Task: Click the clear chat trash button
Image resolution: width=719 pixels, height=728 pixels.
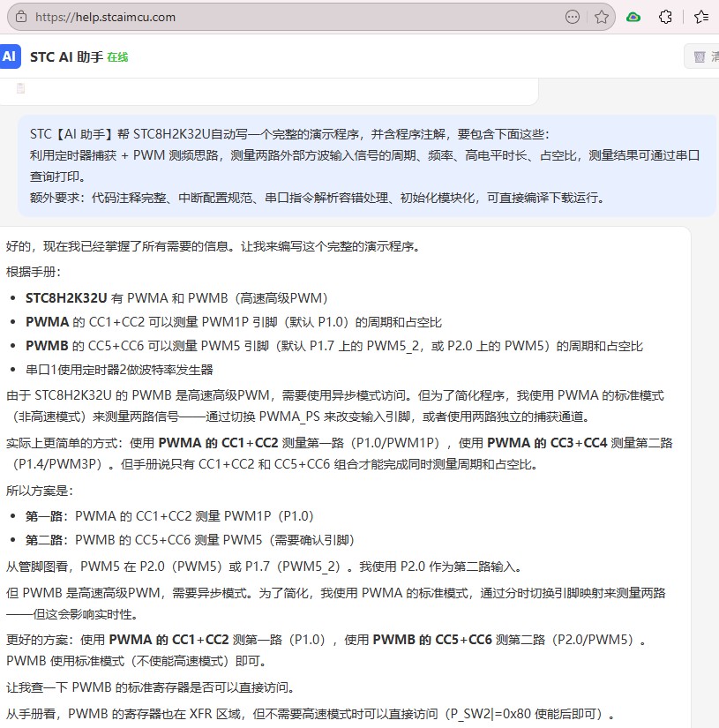Action: point(702,56)
